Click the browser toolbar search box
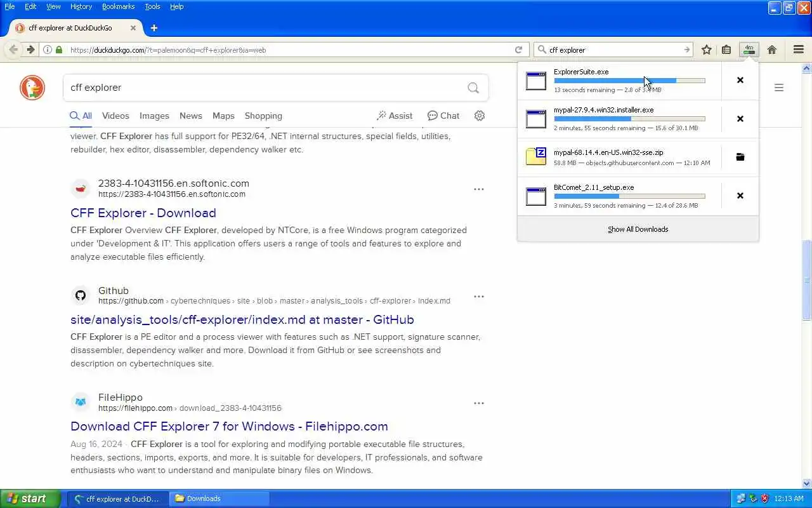 (x=614, y=50)
